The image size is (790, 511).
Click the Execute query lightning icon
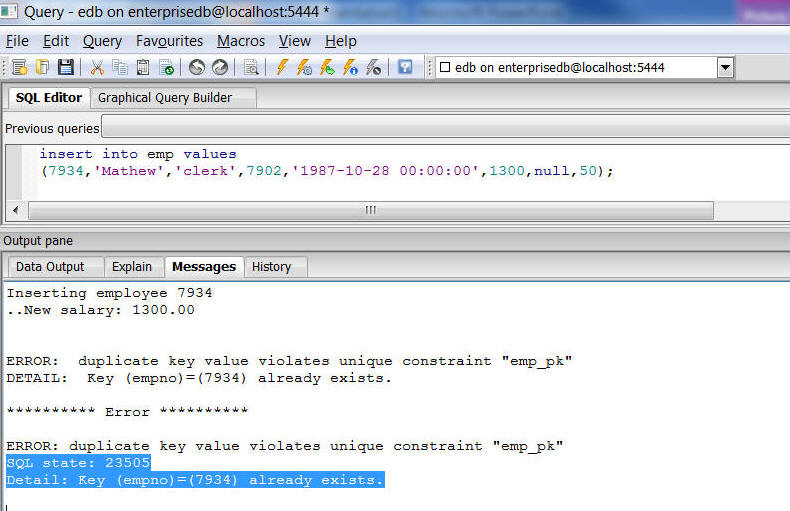click(282, 67)
